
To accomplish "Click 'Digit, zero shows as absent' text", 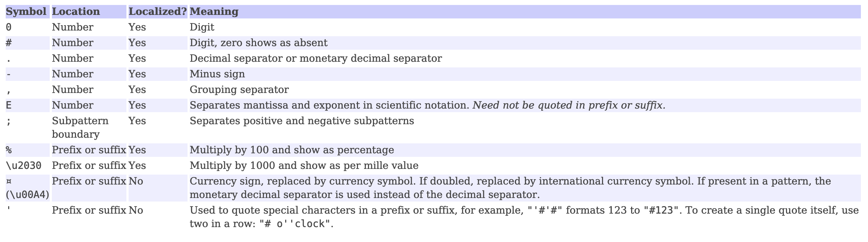I will [x=258, y=43].
